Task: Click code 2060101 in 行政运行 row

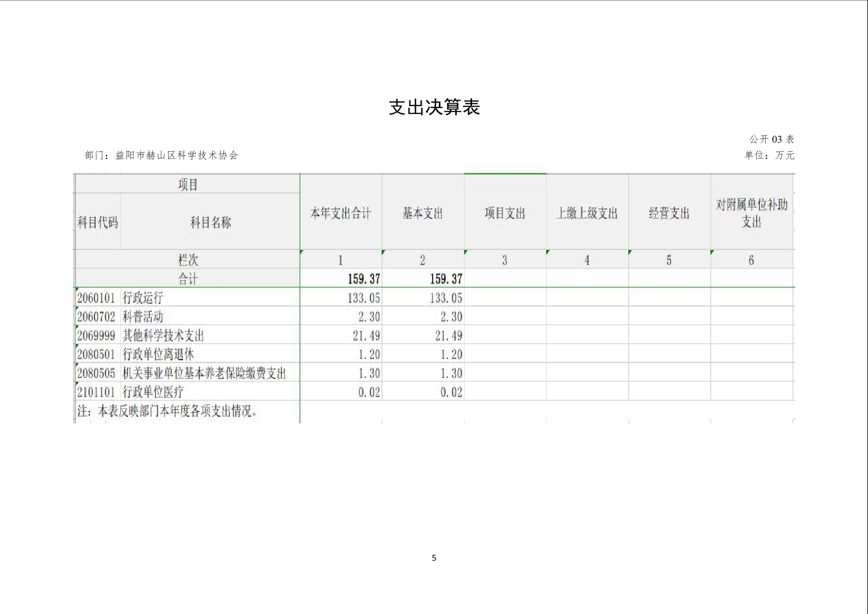Action: [96, 298]
